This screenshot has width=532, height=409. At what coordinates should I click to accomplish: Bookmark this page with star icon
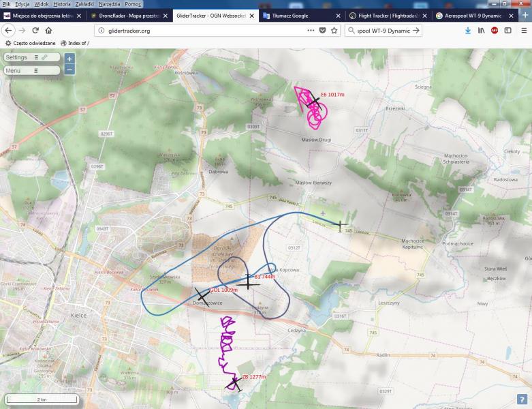(x=334, y=30)
